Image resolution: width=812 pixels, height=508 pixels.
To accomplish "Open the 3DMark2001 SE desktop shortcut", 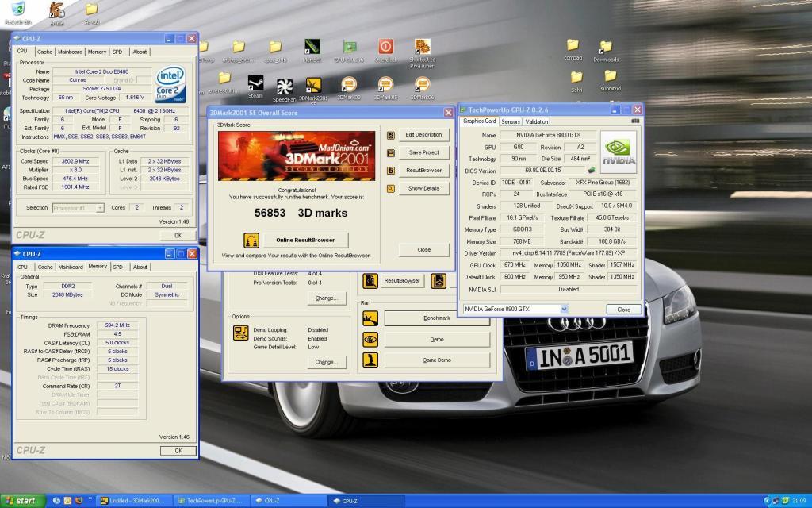I will point(313,90).
